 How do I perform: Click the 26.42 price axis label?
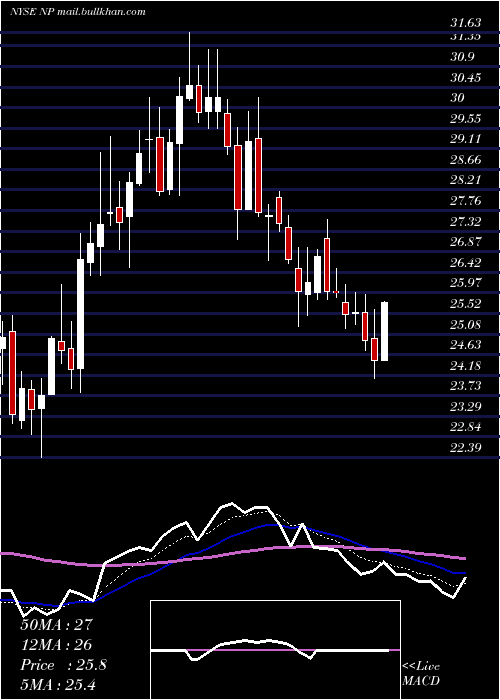[466, 262]
